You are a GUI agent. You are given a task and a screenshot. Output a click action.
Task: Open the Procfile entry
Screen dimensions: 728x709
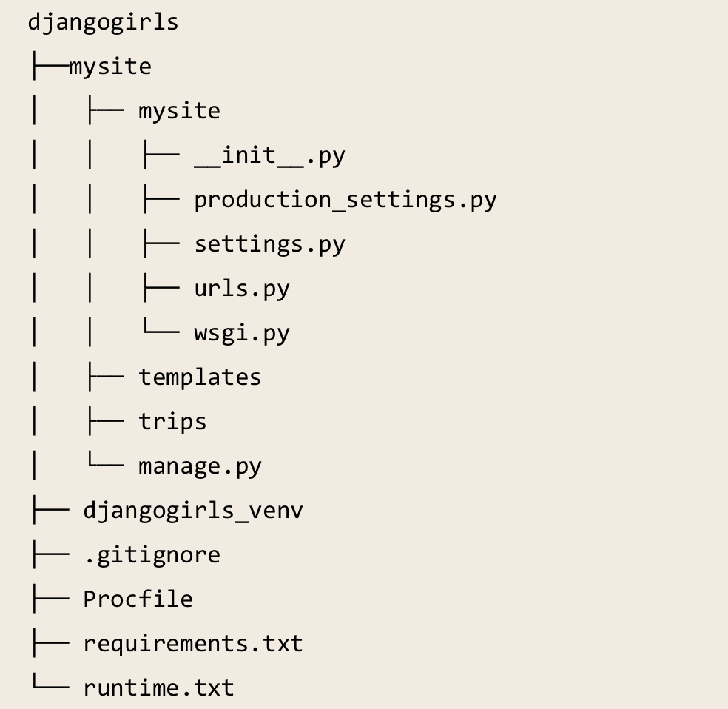click(x=138, y=599)
